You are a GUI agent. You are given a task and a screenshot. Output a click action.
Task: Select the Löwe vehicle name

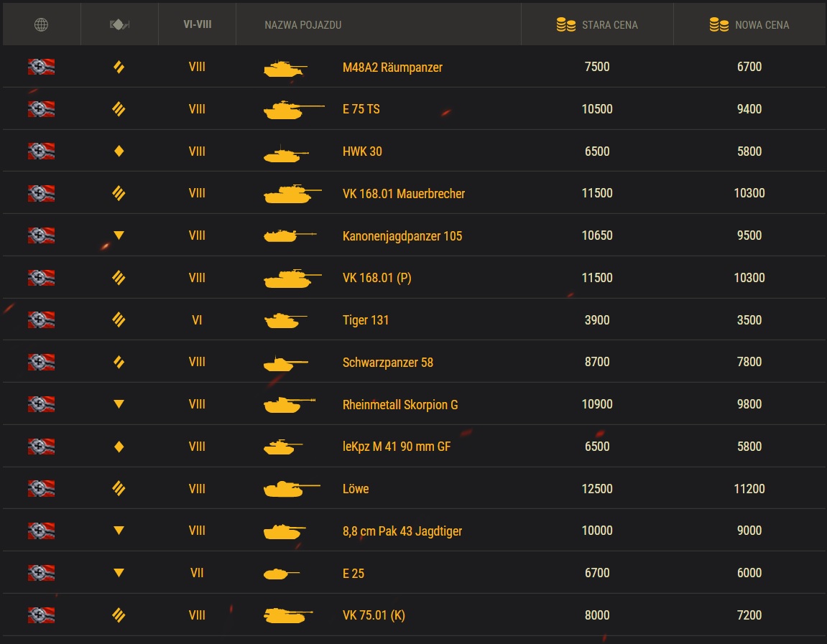tap(356, 488)
